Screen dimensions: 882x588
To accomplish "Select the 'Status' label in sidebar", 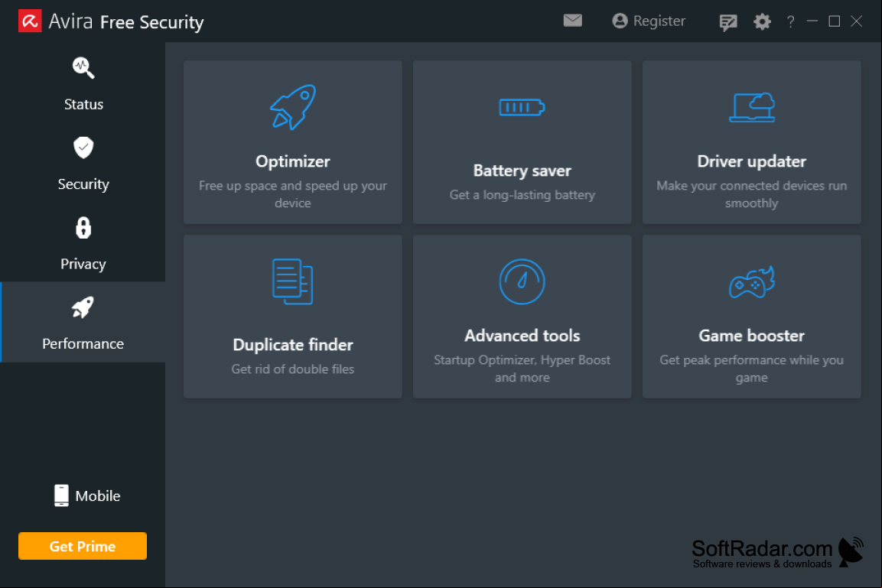I will tap(83, 104).
